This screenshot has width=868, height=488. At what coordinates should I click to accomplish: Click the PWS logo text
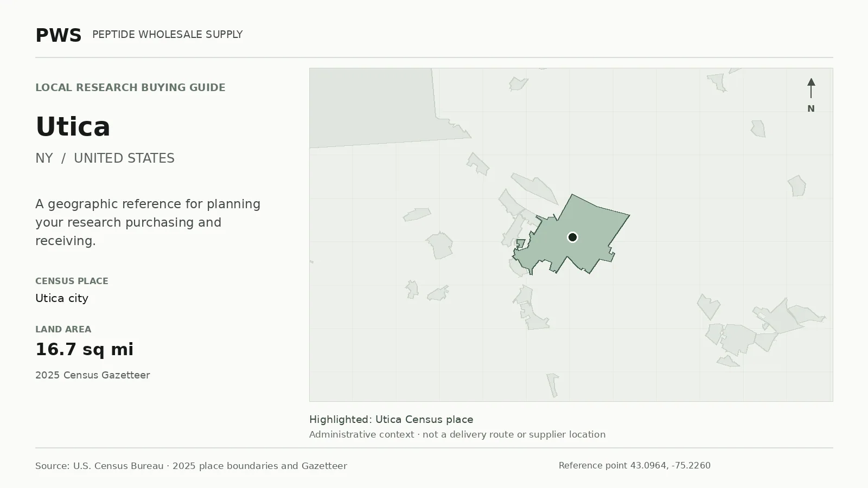point(59,35)
